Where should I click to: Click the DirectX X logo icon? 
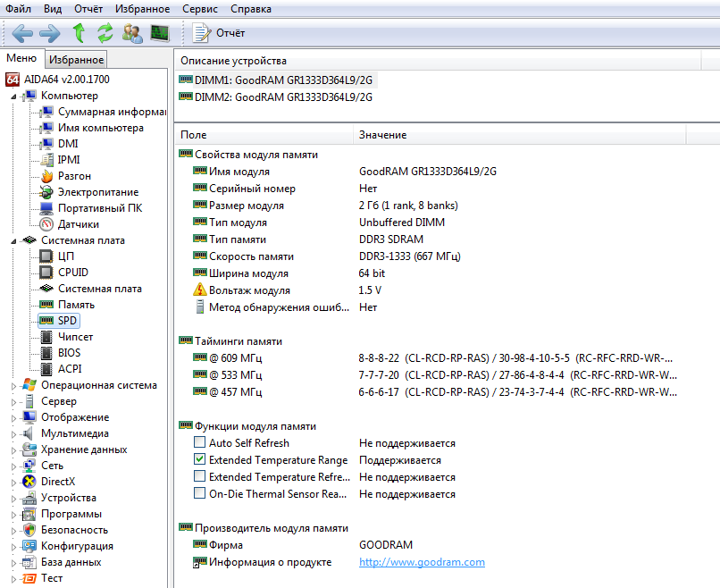point(29,482)
